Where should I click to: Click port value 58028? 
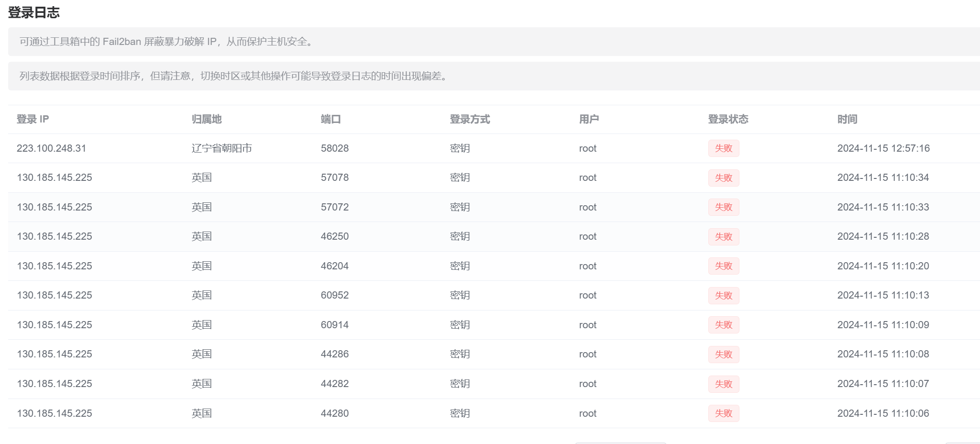point(335,148)
